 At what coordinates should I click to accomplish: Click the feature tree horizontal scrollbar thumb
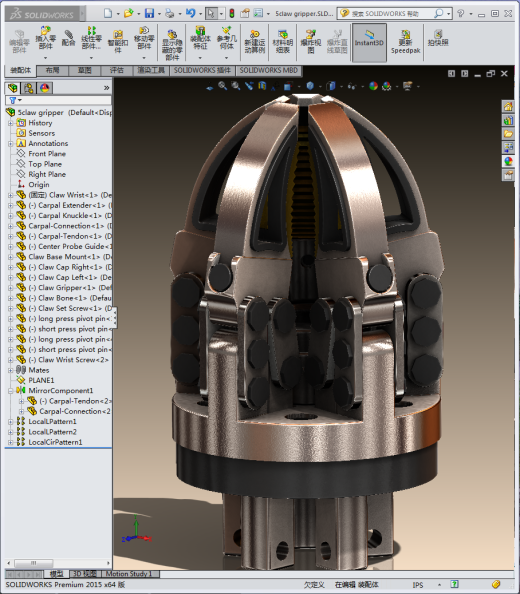[x=34, y=563]
